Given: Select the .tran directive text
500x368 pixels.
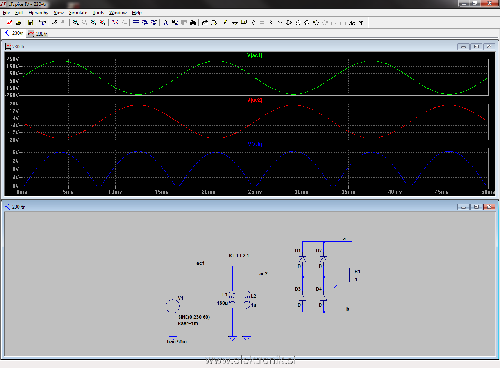Looking at the screenshot, I should [x=177, y=341].
